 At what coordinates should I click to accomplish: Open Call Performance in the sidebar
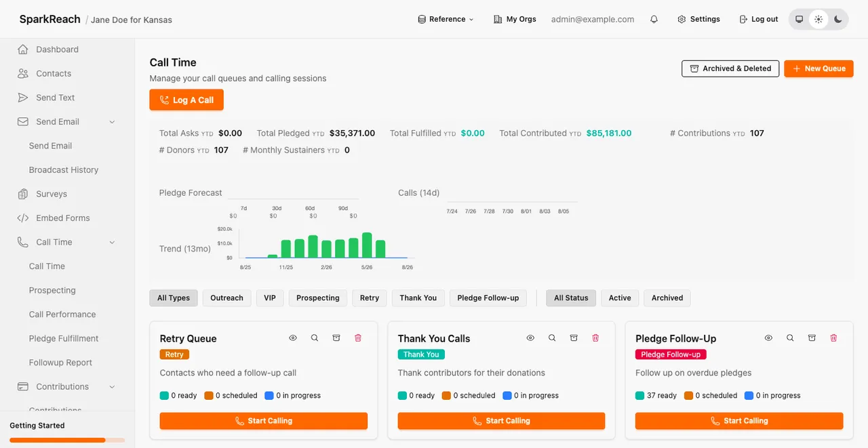[62, 314]
